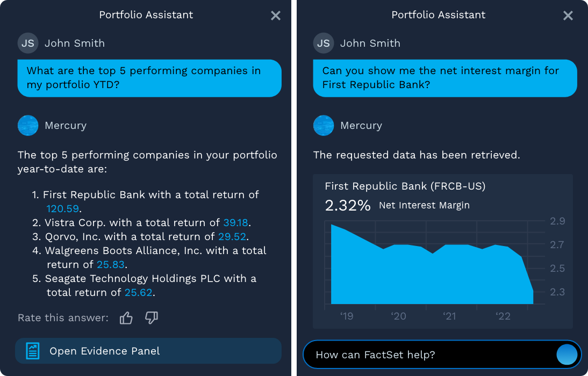Click the Mercury assistant avatar icon
This screenshot has width=588, height=376.
27,125
